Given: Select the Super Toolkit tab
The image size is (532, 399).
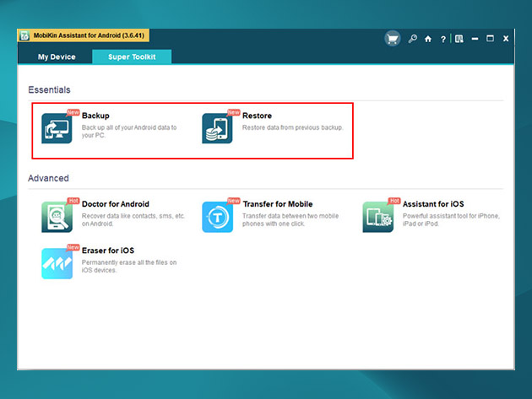Looking at the screenshot, I should (132, 57).
